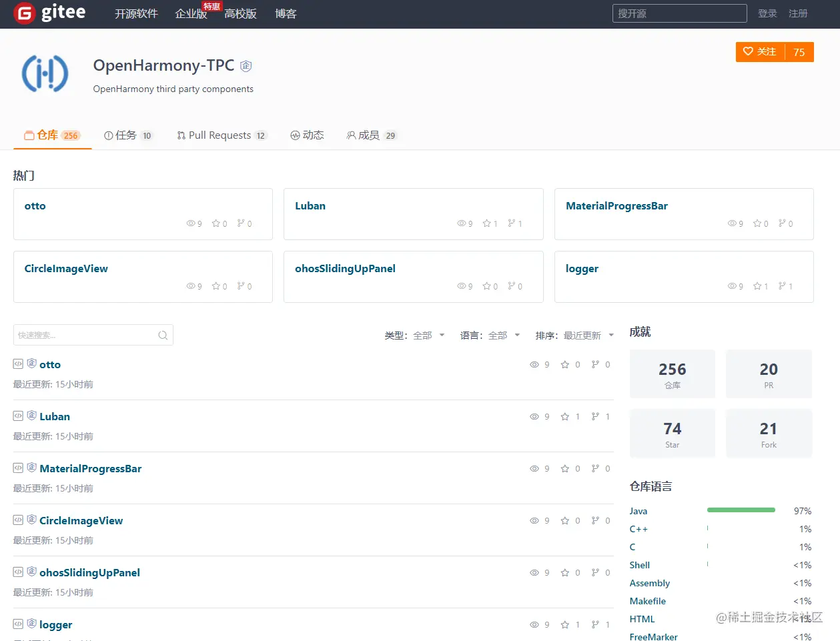Viewport: 840px width, 641px height.
Task: Open ohosSlidingUpPanel repository in the list
Action: pyautogui.click(x=90, y=573)
